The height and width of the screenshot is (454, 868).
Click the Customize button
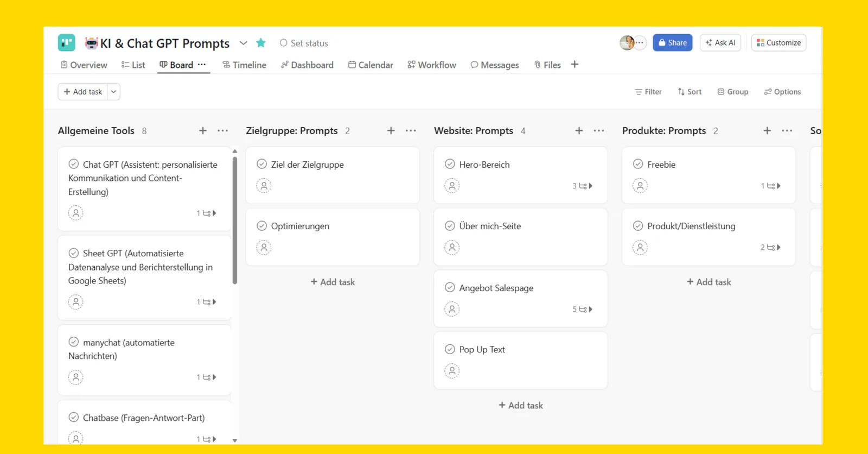[778, 42]
